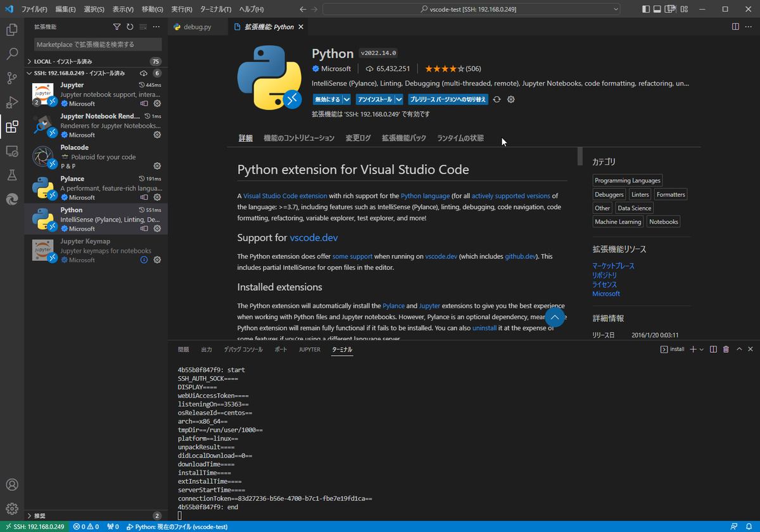Open the Testing flask view
The height and width of the screenshot is (532, 760).
tap(12, 175)
